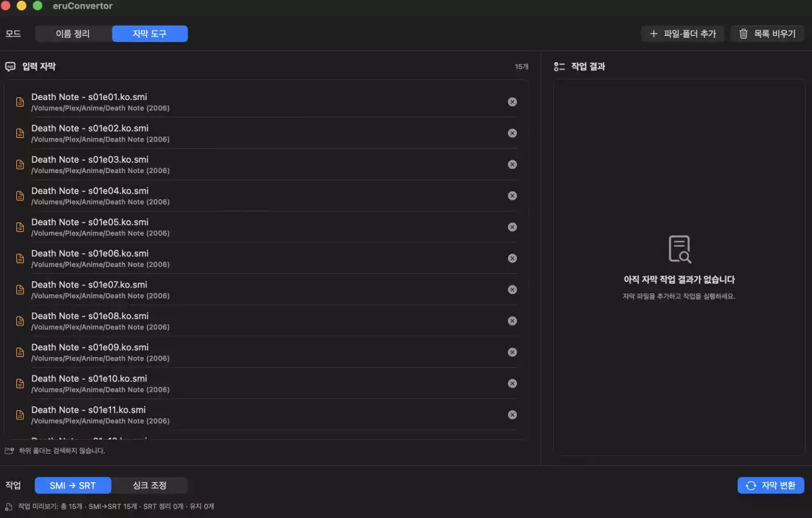812x518 pixels.
Task: Click the 작업 미리보기 status bar icon
Action: coord(9,507)
